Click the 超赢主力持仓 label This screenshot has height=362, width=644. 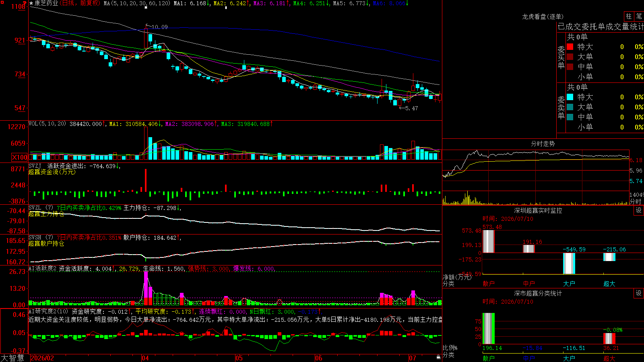pos(46,214)
